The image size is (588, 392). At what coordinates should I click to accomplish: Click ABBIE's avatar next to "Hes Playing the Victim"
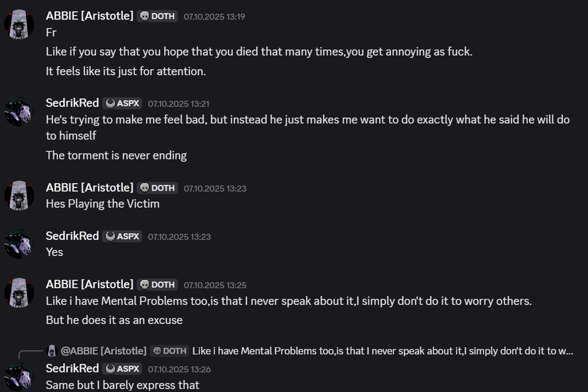tap(19, 196)
